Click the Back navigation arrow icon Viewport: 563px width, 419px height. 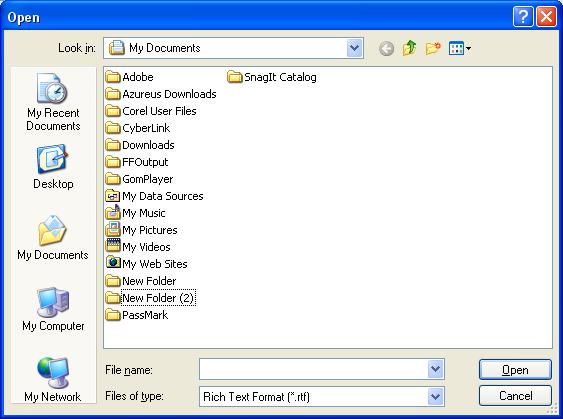click(386, 48)
